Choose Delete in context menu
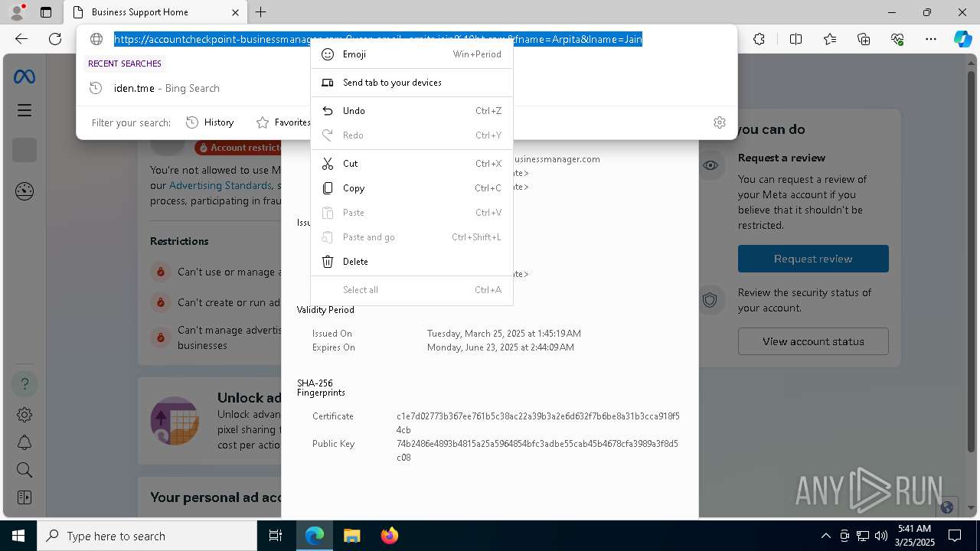The width and height of the screenshot is (980, 551). pos(412,262)
